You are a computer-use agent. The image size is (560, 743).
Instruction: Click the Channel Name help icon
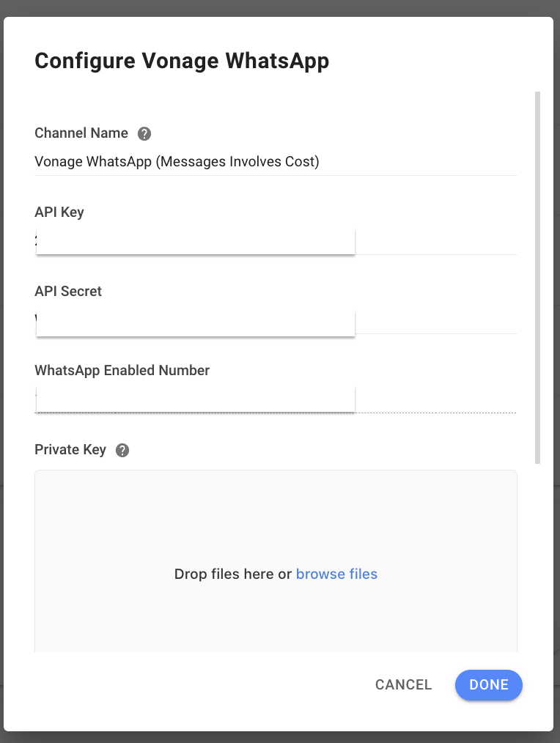pos(144,133)
